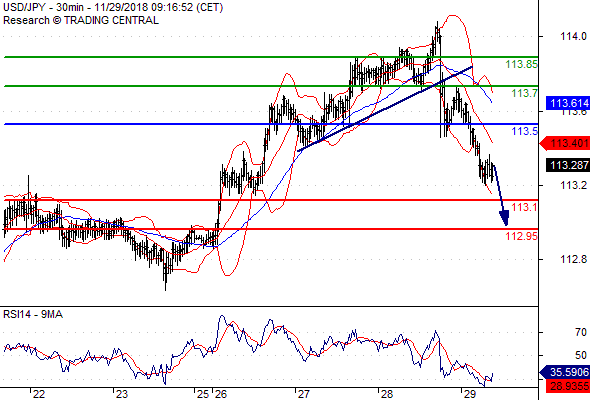Click the red 113.1 support label
Viewport: 590px width, 400px height.
(x=525, y=207)
